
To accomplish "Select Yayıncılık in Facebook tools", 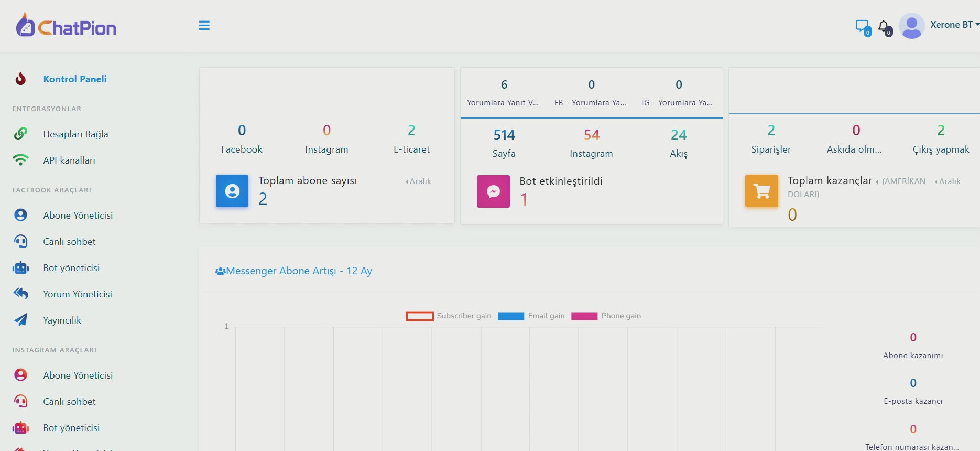I will pos(62,320).
